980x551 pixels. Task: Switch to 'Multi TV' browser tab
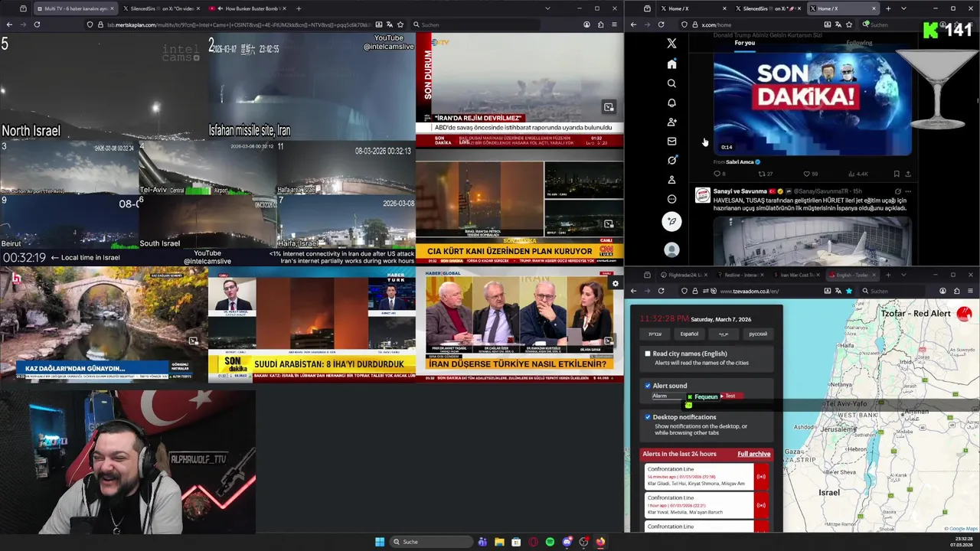pos(74,8)
